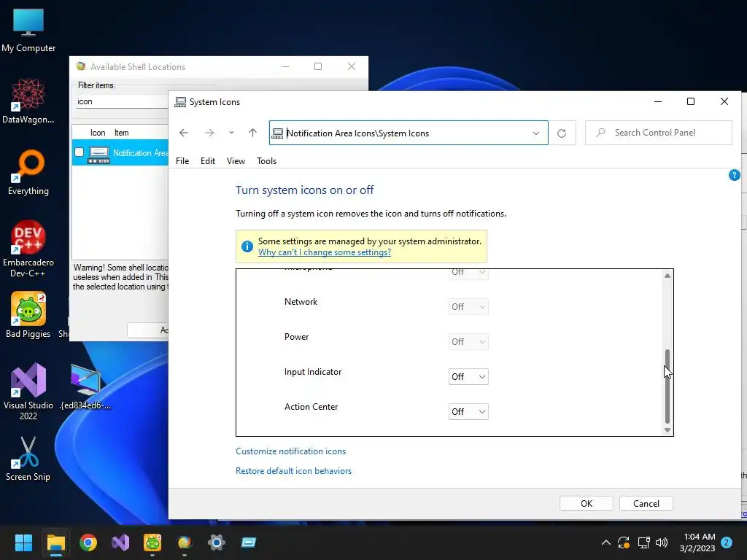Viewport: 747px width, 560px height.
Task: Click the Cancel button
Action: pyautogui.click(x=646, y=504)
